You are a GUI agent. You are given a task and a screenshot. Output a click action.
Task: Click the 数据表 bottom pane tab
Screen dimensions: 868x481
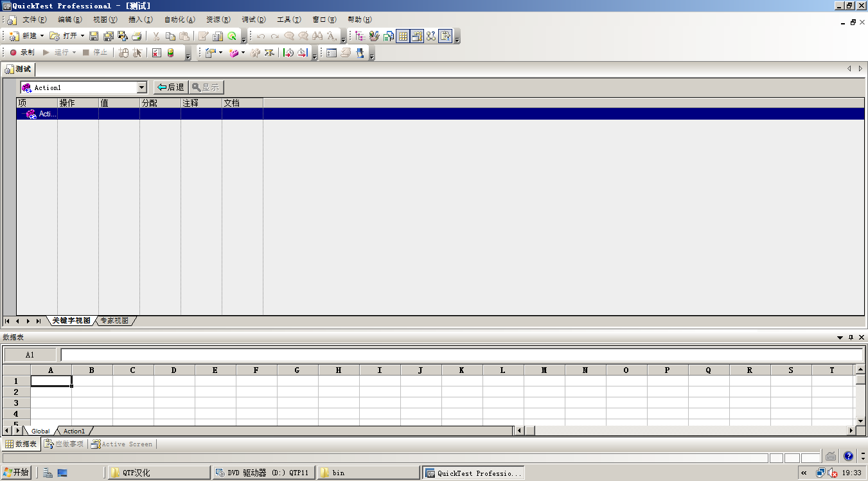21,444
